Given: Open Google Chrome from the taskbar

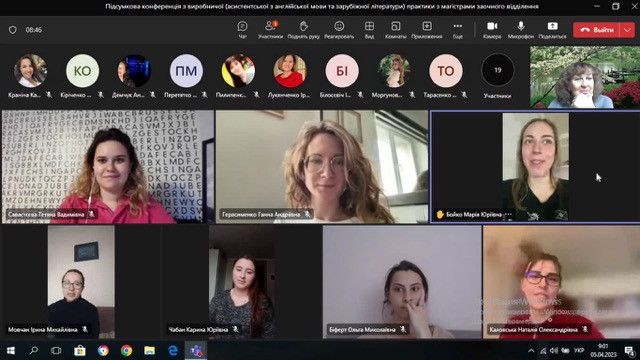Looking at the screenshot, I should point(127,351).
